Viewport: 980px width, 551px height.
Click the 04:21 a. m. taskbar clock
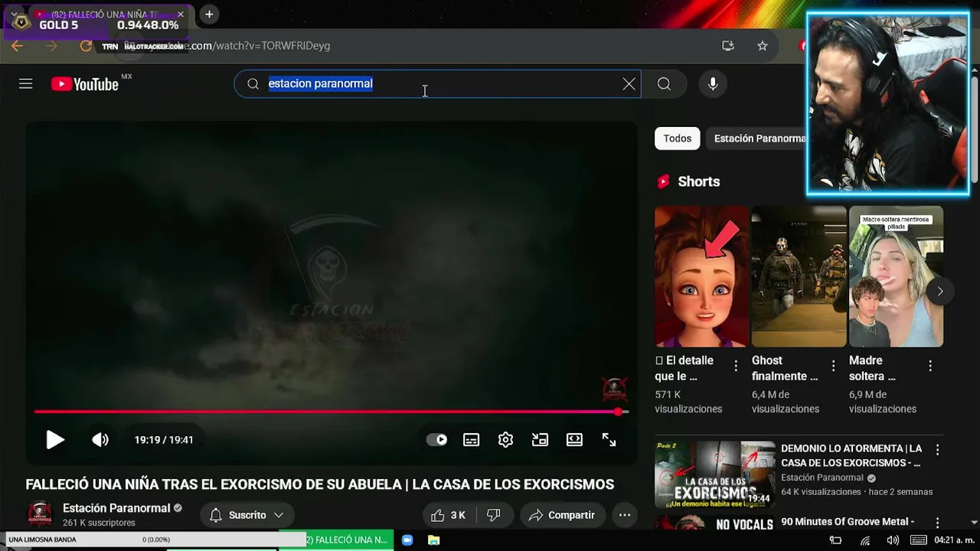pos(953,540)
